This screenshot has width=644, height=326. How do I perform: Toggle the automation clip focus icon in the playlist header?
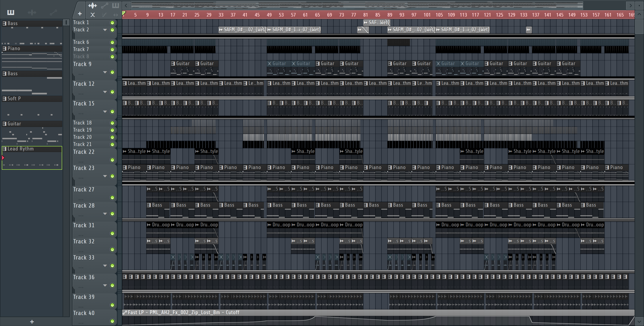pyautogui.click(x=104, y=5)
